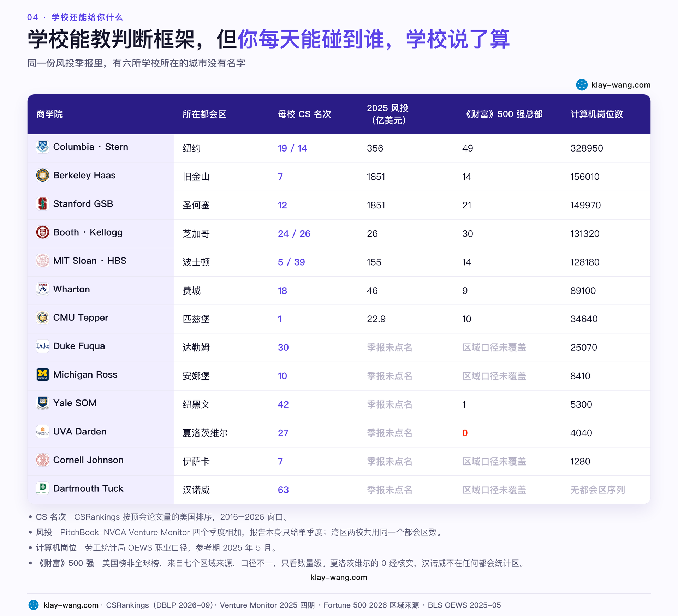
Task: Click the Stanford GSB tree logo
Action: pos(43,204)
